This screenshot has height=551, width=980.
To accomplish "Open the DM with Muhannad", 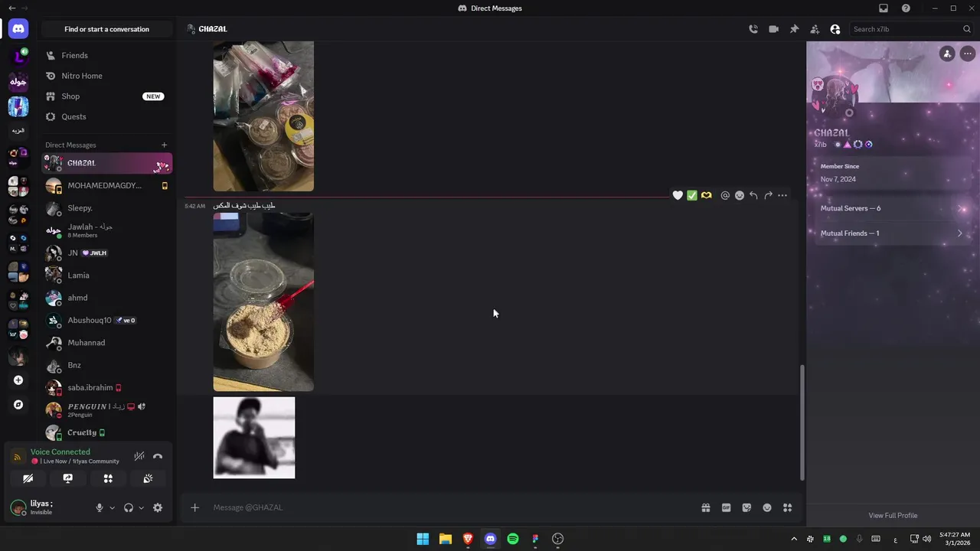I will 107,343.
